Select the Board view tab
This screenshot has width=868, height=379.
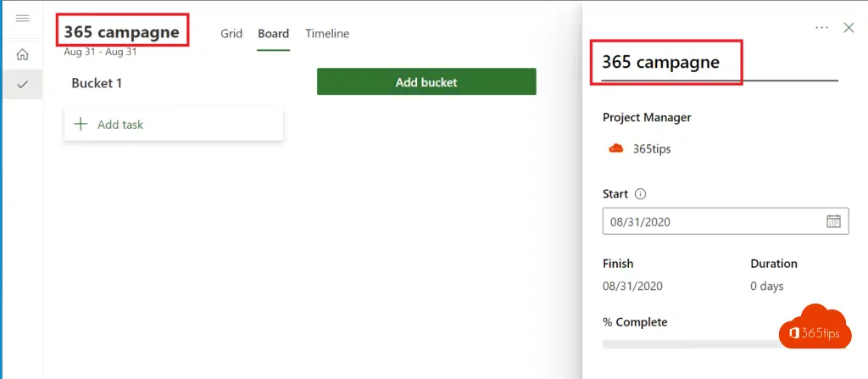pyautogui.click(x=274, y=34)
